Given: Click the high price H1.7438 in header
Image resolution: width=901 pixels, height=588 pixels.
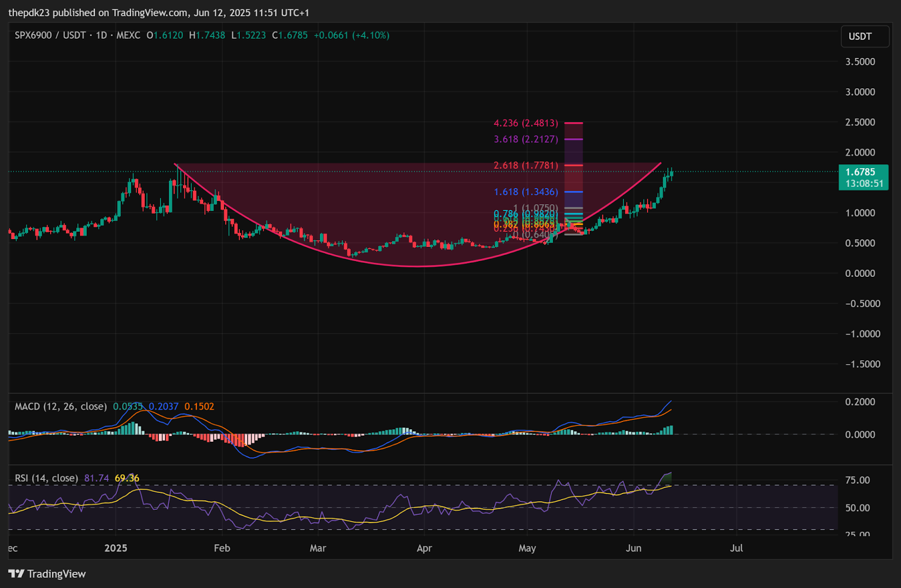Looking at the screenshot, I should pos(207,35).
